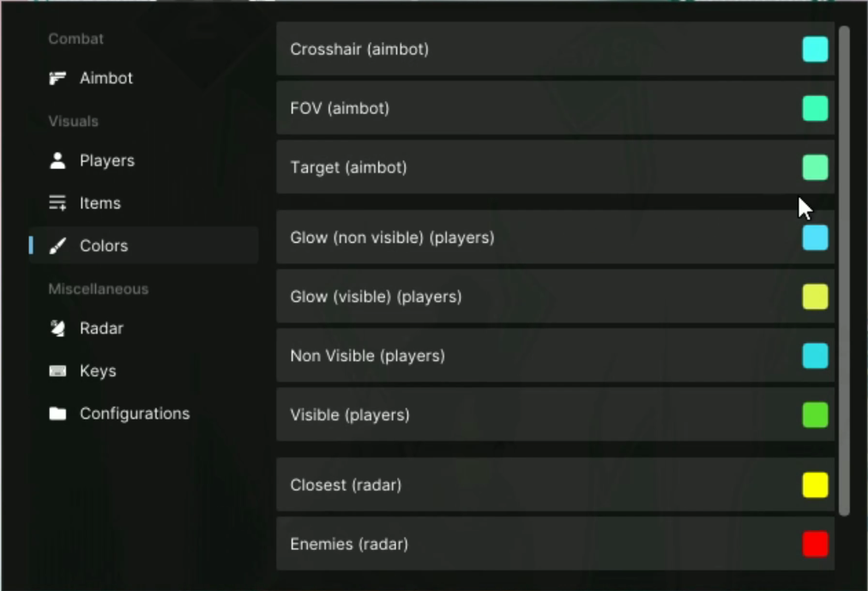Click the Non Visible (players) color swatch
Image resolution: width=868 pixels, height=591 pixels.
tap(816, 356)
